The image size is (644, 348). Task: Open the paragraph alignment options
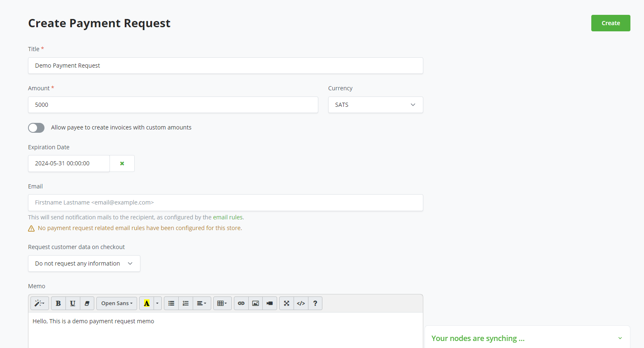[x=202, y=303]
